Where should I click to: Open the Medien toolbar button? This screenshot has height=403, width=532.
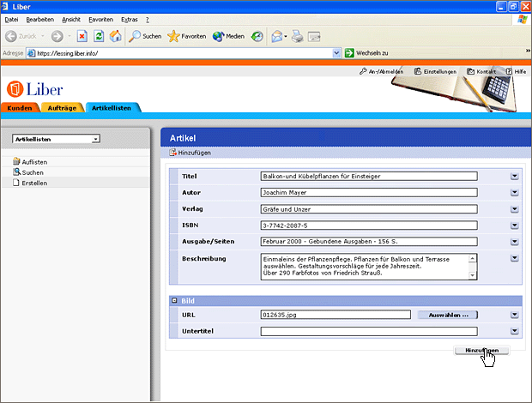[228, 36]
